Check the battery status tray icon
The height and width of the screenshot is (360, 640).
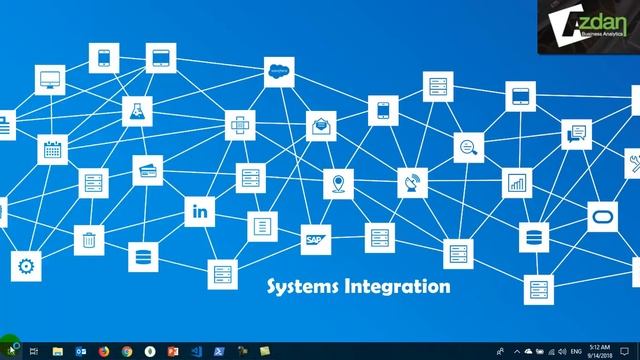click(540, 351)
